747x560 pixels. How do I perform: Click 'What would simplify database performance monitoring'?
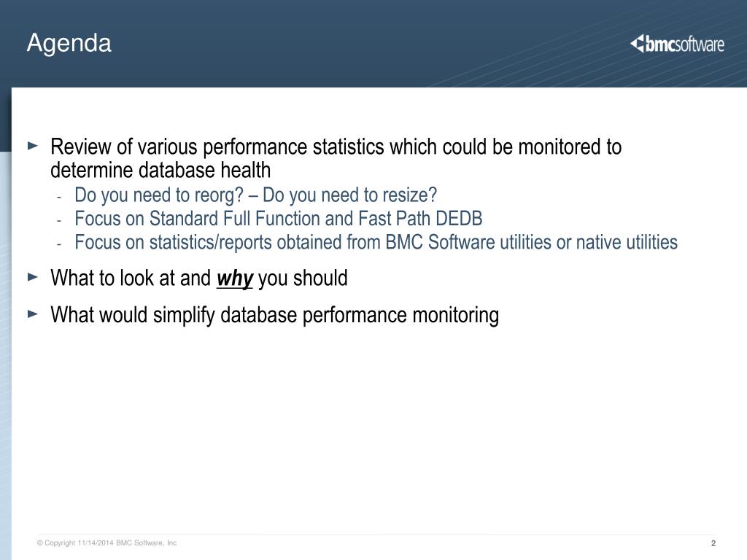pos(274,315)
